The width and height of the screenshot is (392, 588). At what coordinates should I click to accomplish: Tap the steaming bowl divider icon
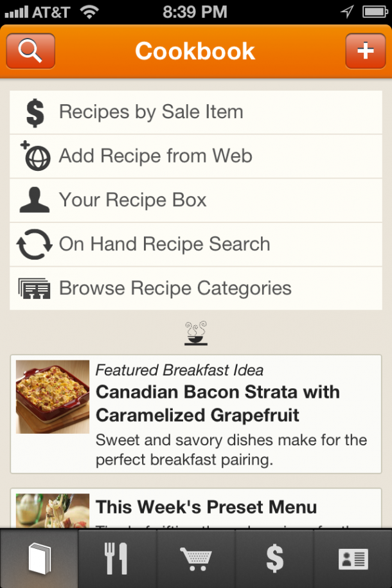[196, 333]
